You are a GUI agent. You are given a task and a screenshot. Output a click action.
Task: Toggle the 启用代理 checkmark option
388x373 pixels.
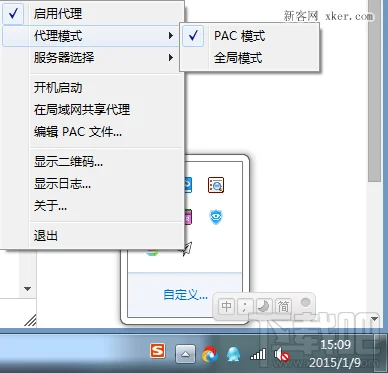pos(93,14)
